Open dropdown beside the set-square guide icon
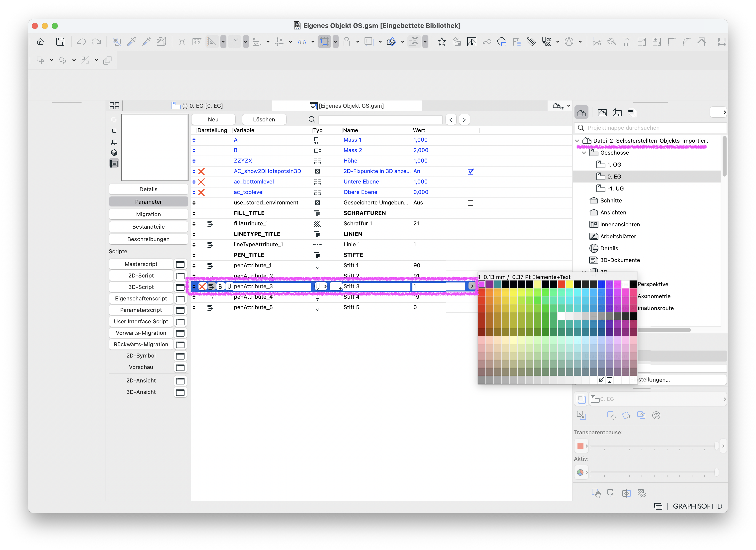This screenshot has width=756, height=550. [223, 42]
